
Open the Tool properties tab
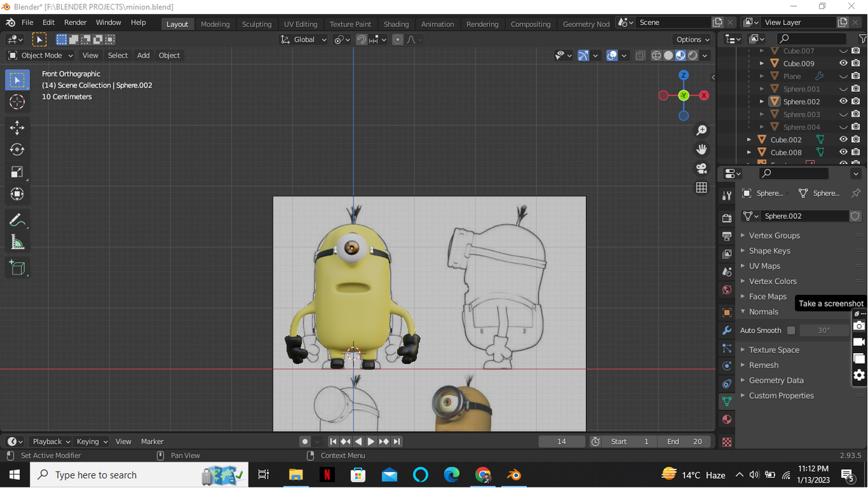tap(727, 196)
